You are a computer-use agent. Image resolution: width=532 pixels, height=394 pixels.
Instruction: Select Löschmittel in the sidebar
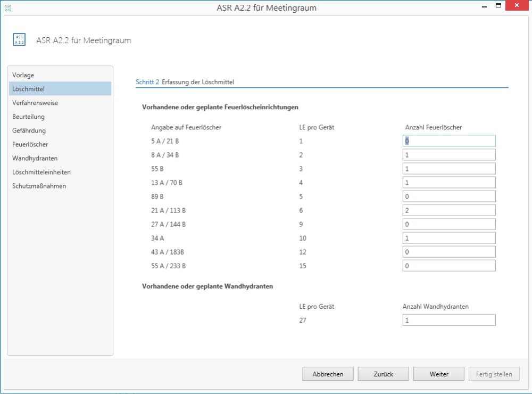[x=28, y=89]
